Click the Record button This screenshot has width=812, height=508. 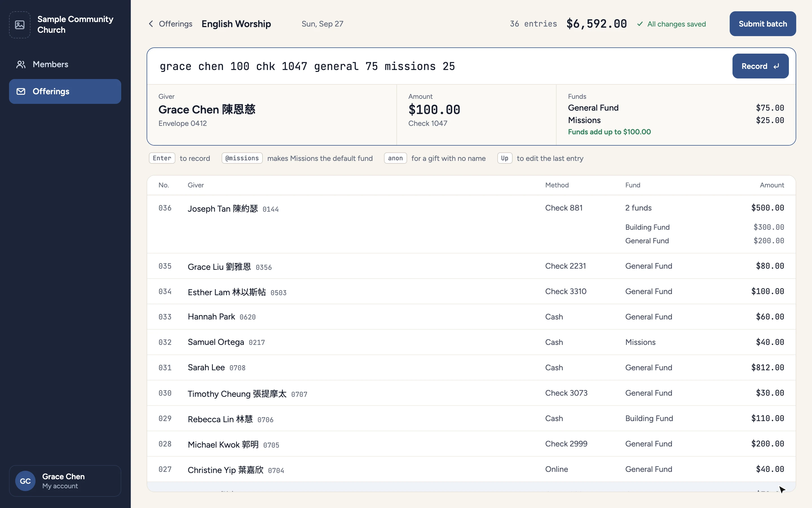[760, 66]
